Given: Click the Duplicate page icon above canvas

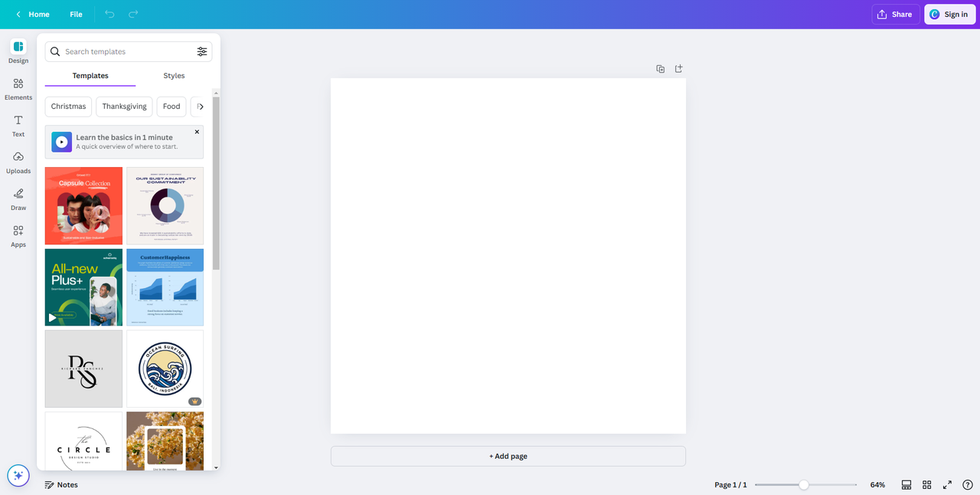Looking at the screenshot, I should pos(661,69).
